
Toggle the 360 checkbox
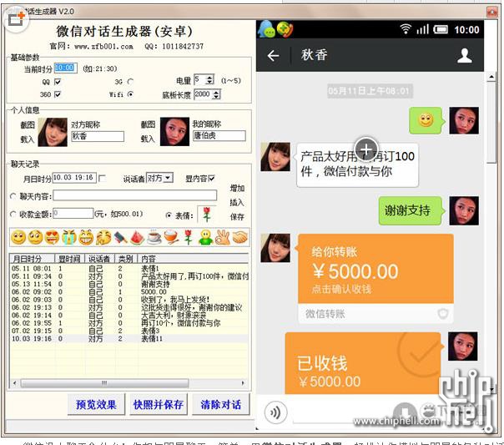[58, 94]
